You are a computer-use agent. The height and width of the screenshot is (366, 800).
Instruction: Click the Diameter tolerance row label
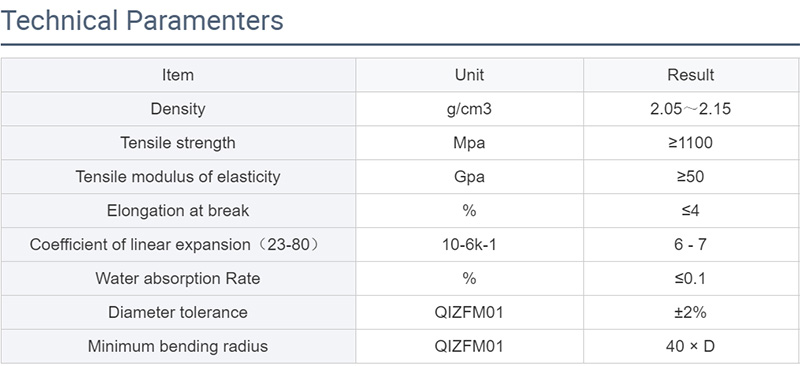click(x=178, y=312)
